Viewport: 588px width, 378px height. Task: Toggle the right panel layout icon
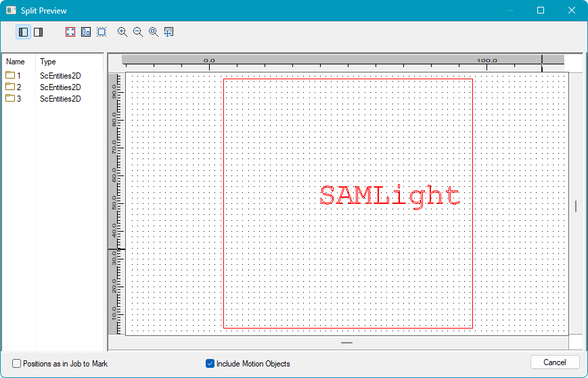click(x=39, y=32)
